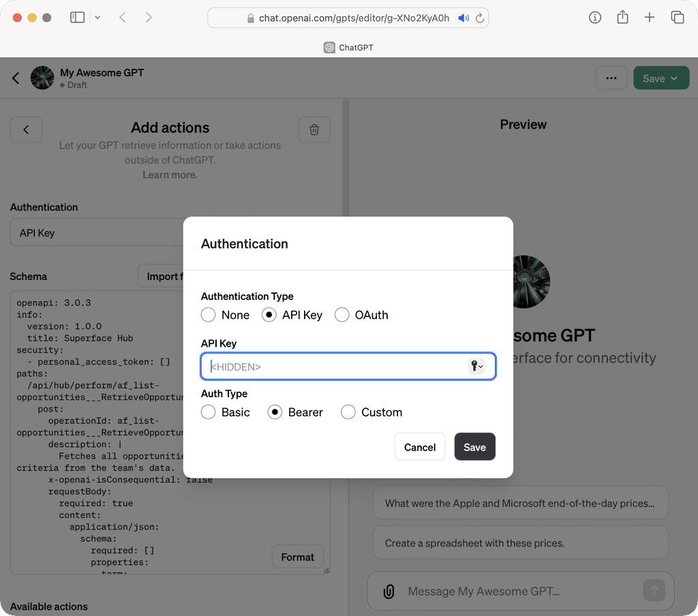Viewport: 698px width, 616px height.
Task: Expand the Save button dropdown chevron
Action: (x=674, y=78)
